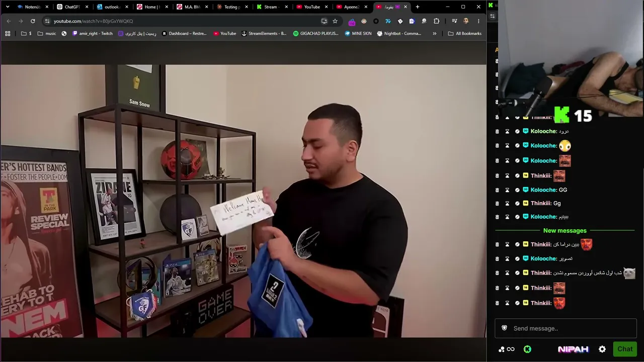This screenshot has height=362, width=644.
Task: Open the apps grid in bookmarks bar
Action: pos(8,34)
